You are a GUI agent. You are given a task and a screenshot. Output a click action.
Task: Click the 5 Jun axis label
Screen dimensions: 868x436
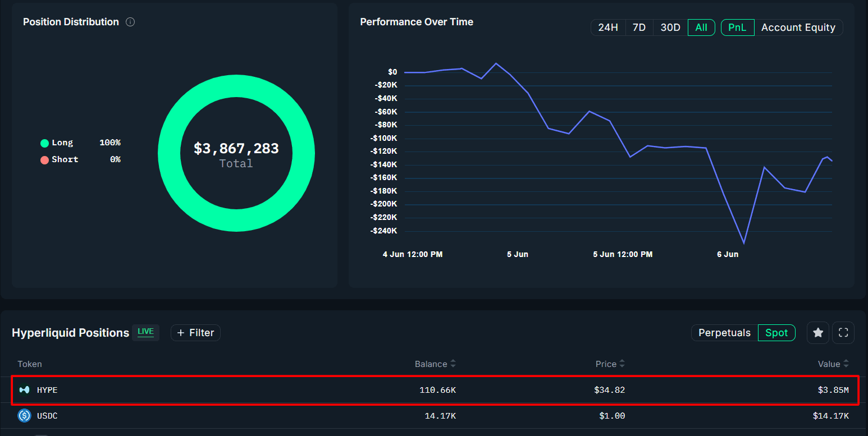tap(517, 254)
